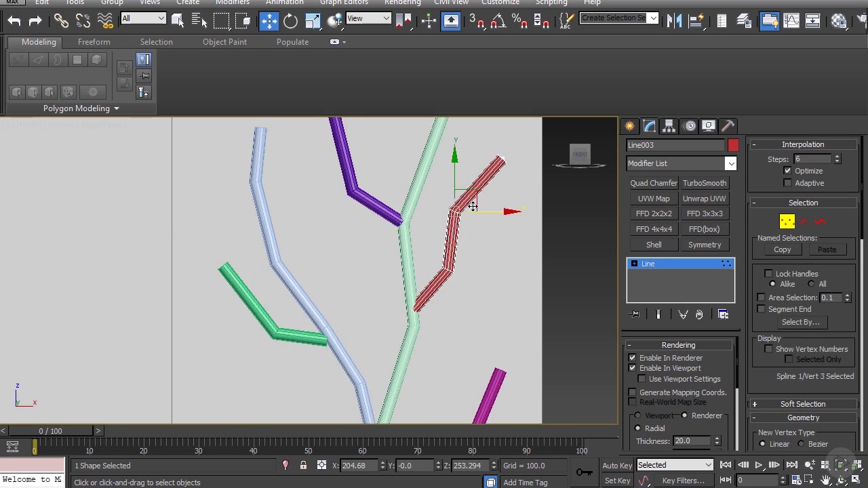The height and width of the screenshot is (488, 868).
Task: Activate the Select Object tool
Action: [178, 21]
